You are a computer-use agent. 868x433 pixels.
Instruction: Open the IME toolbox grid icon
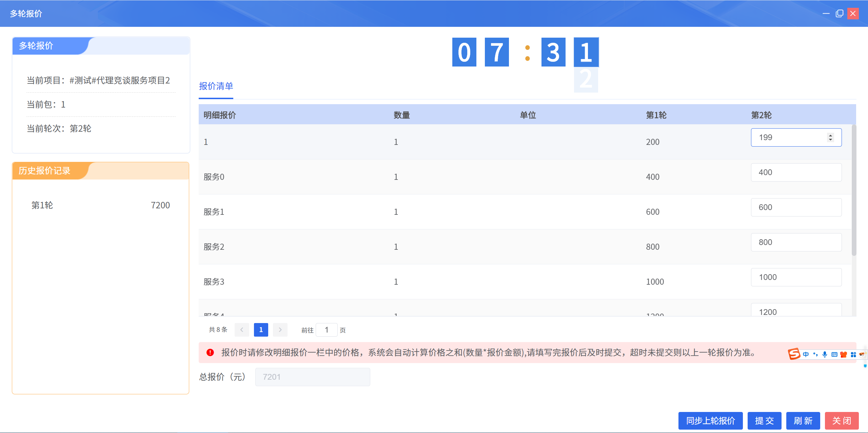(x=853, y=354)
